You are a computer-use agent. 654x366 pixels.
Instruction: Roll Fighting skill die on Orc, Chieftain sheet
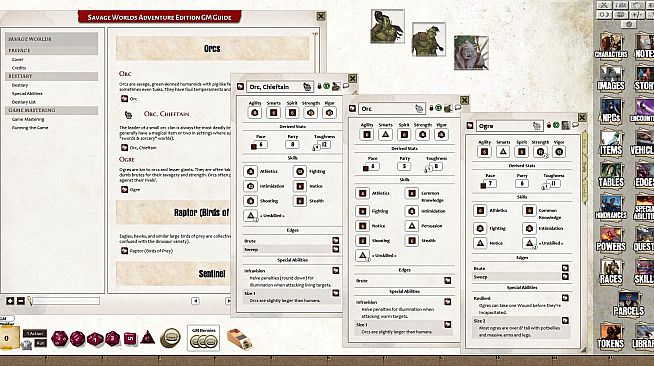coord(299,171)
